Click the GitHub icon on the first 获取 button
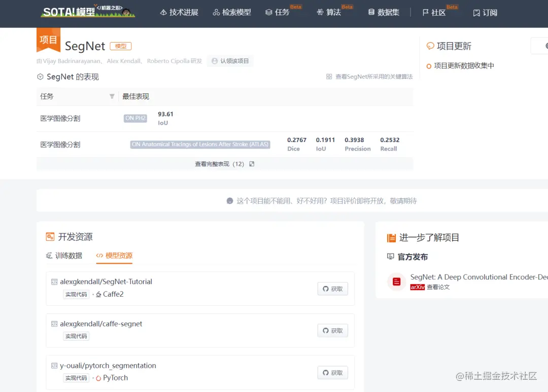This screenshot has height=392, width=548. tap(325, 289)
